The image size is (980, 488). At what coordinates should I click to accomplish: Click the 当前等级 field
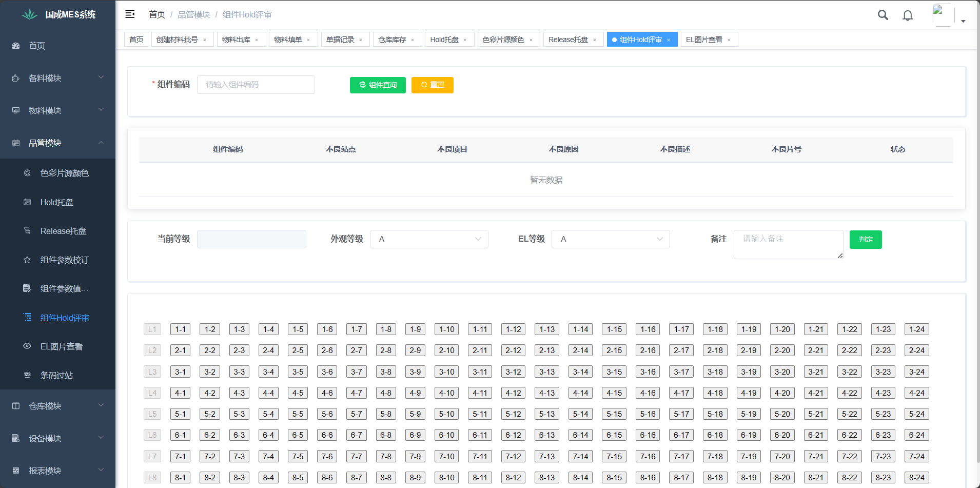(x=251, y=239)
